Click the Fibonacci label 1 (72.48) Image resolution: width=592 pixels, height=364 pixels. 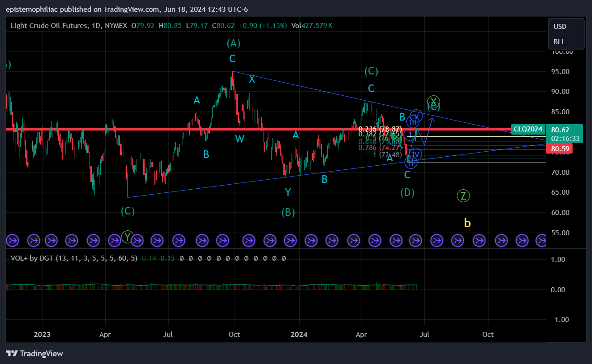tap(386, 155)
